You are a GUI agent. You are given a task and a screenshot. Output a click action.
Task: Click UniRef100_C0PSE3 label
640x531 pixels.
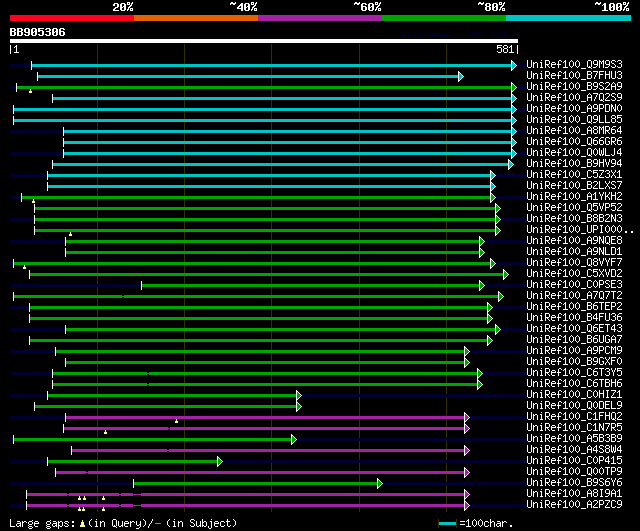click(574, 285)
